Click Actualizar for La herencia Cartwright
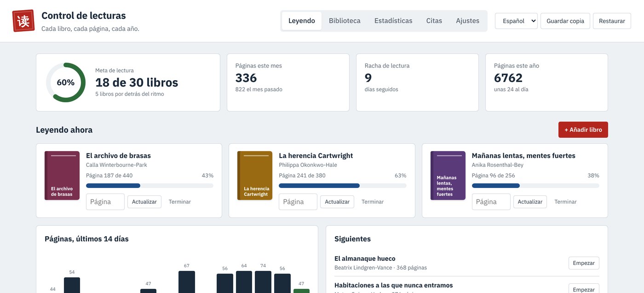This screenshot has height=293, width=644. point(337,202)
